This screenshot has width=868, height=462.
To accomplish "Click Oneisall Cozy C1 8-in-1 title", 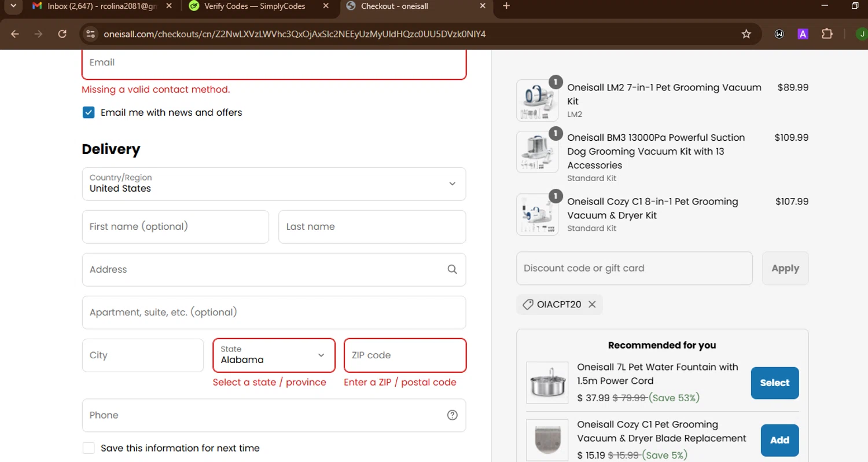I will (653, 208).
